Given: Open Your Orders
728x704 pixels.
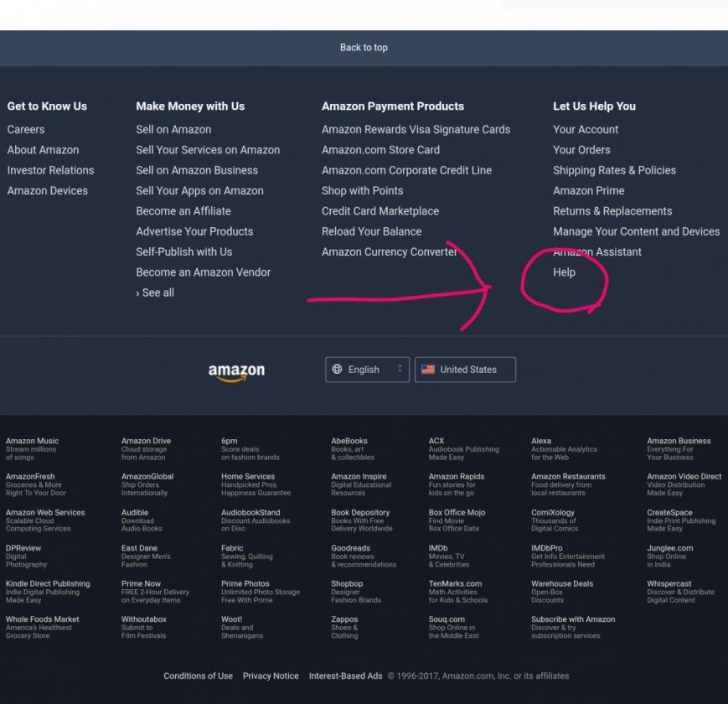Looking at the screenshot, I should [x=581, y=150].
